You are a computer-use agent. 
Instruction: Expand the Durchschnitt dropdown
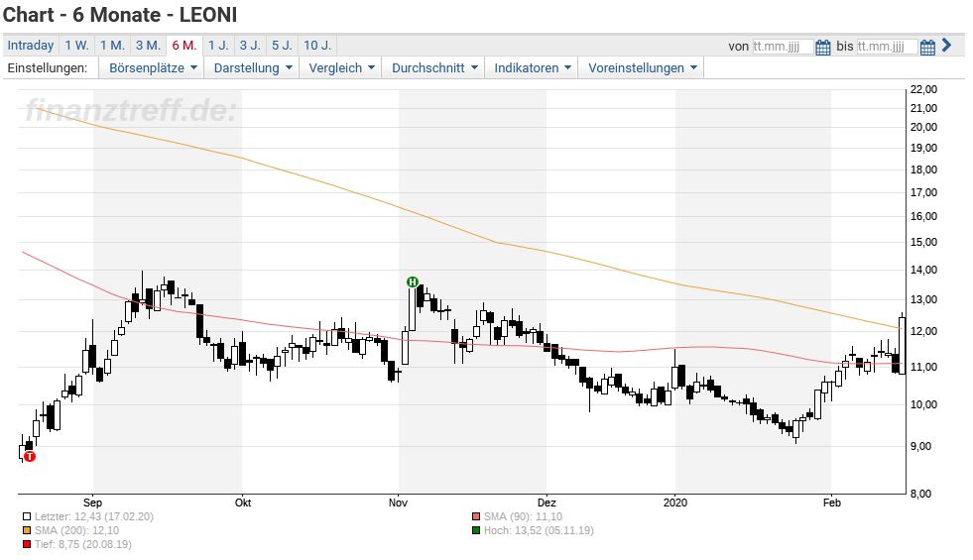[x=434, y=68]
